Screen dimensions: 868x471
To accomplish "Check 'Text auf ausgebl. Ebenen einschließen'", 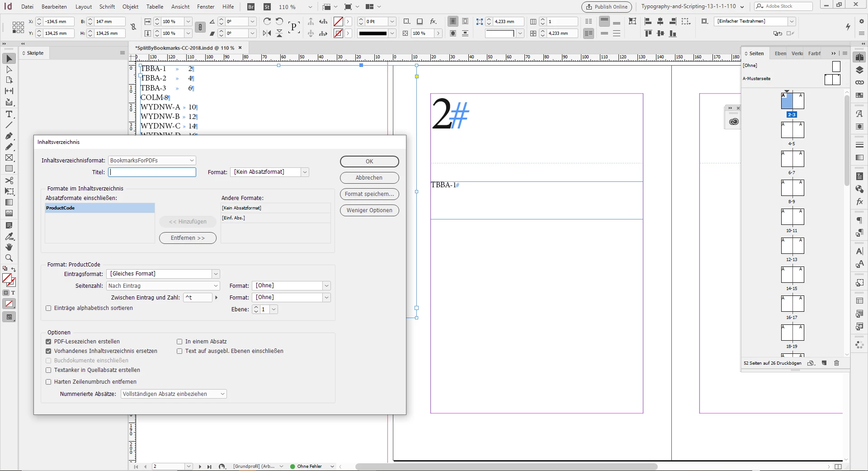I will [179, 351].
